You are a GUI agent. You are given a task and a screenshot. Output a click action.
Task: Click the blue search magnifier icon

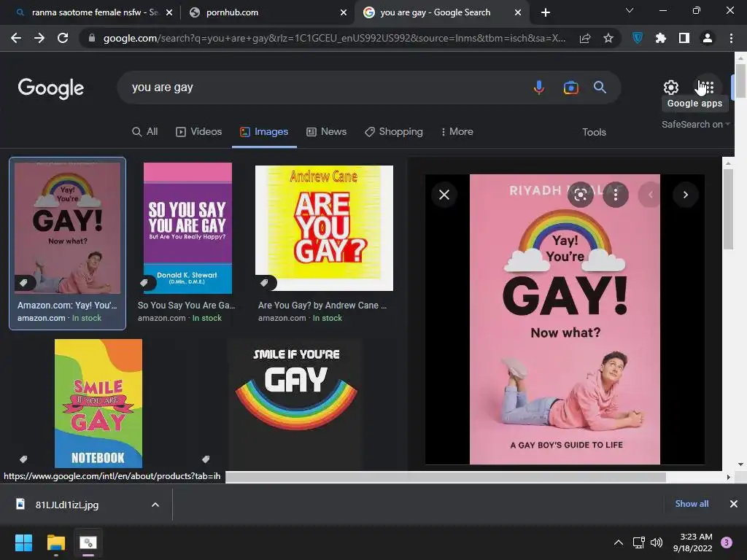(x=600, y=87)
